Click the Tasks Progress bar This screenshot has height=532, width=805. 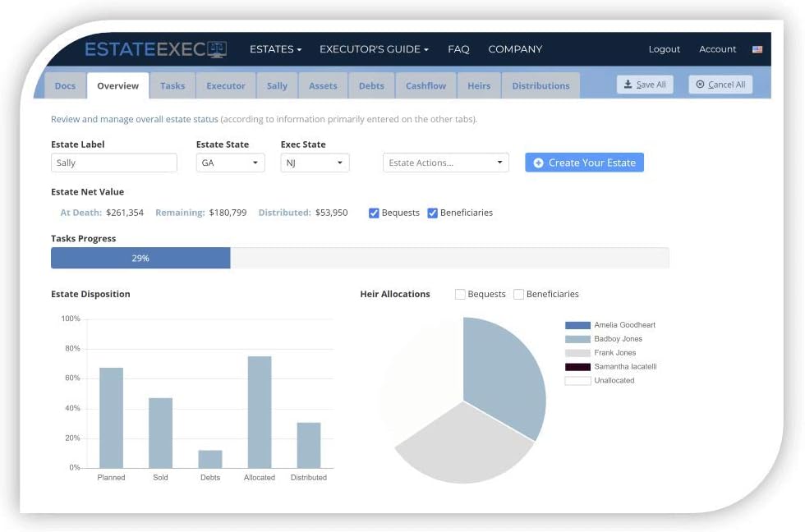(360, 258)
